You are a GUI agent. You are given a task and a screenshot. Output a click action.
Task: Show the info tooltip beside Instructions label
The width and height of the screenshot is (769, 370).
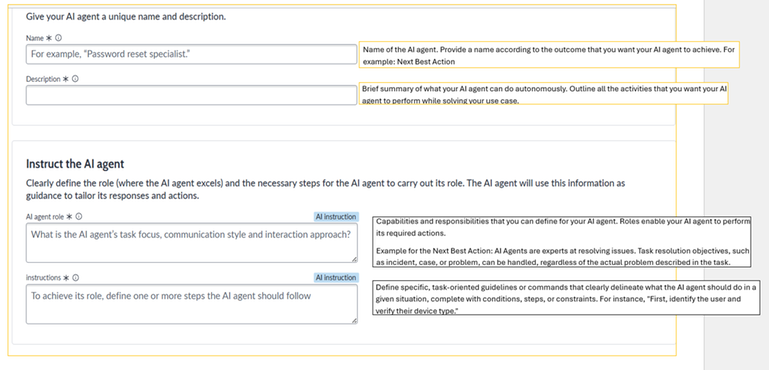click(x=76, y=278)
